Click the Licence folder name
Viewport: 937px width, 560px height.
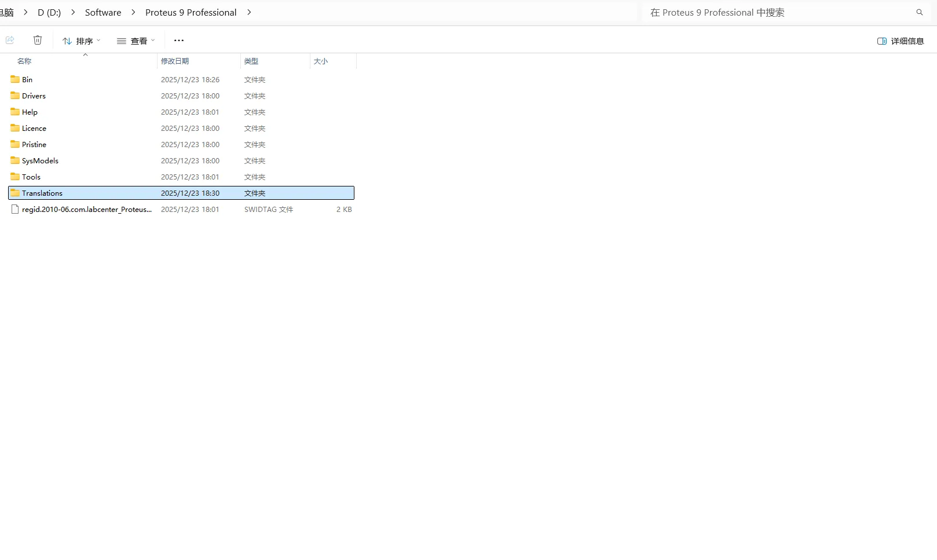click(x=34, y=129)
